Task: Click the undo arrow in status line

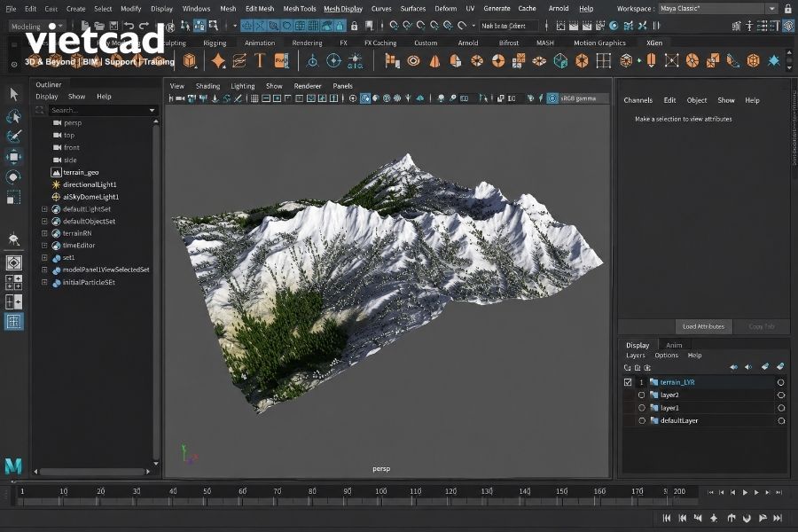Action: point(129,26)
